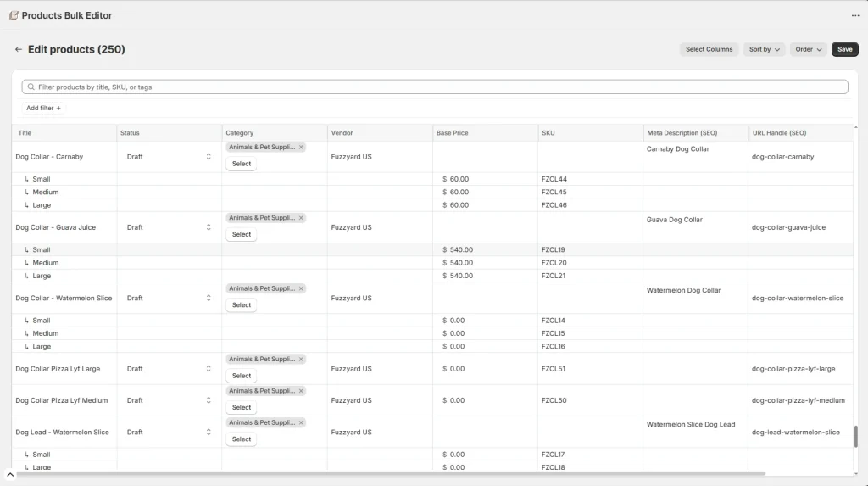Click the Category column header
The width and height of the screenshot is (868, 486).
point(275,133)
